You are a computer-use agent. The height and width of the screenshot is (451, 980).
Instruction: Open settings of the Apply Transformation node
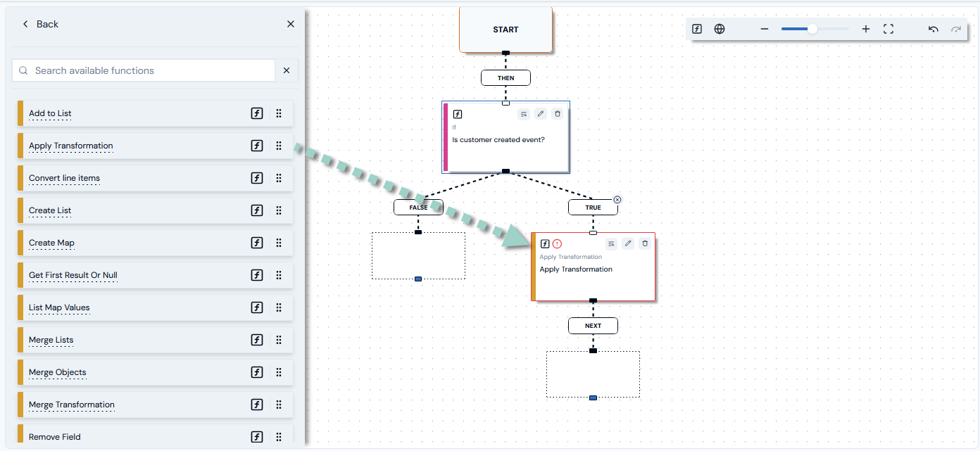[x=611, y=243]
